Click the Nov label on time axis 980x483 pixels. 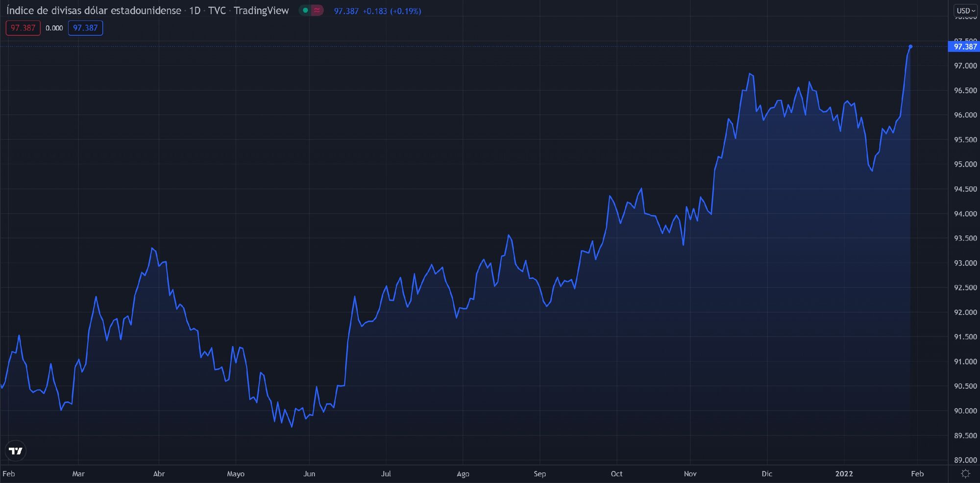(690, 474)
